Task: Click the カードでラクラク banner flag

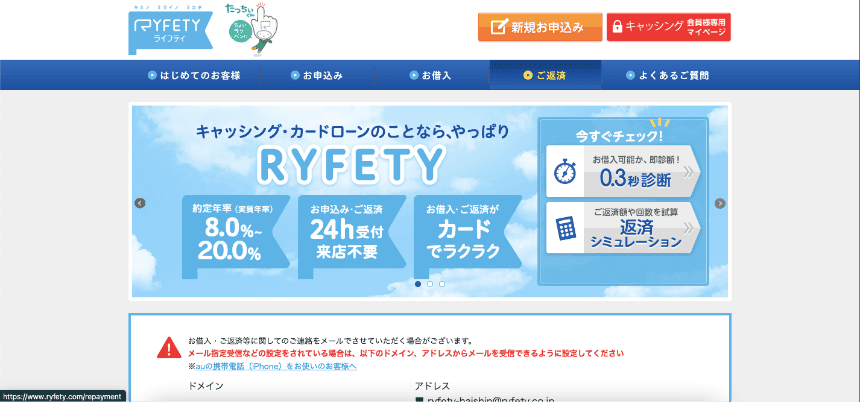Action: click(468, 236)
